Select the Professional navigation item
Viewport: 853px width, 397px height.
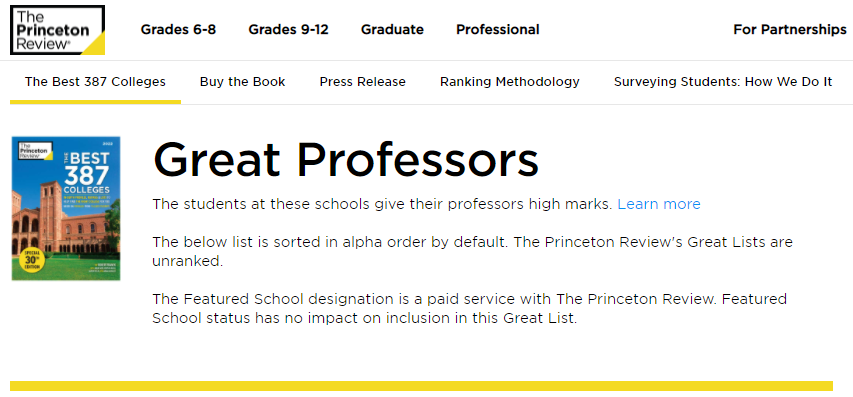point(498,29)
